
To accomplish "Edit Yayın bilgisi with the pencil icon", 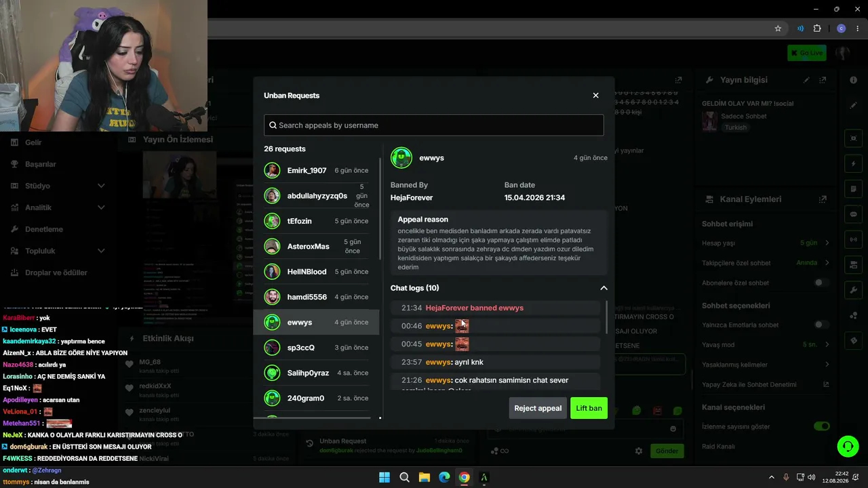I will (x=807, y=80).
